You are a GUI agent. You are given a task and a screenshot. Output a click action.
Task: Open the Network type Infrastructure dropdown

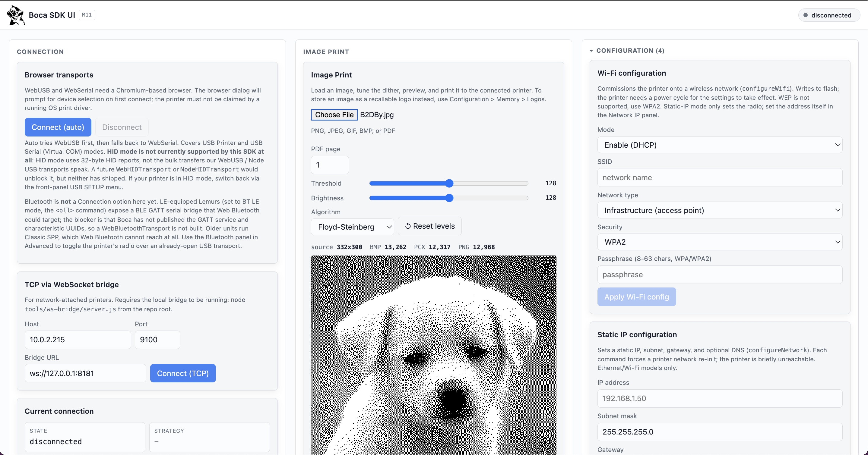[x=720, y=210]
